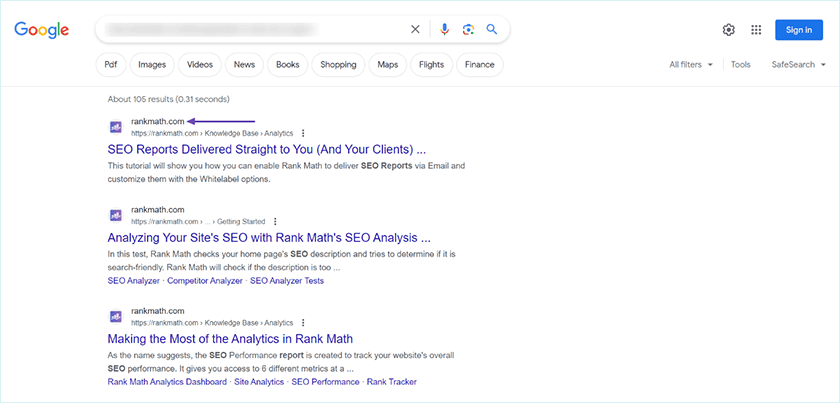Click rankmath.com site name of first result
Viewport: 840px width, 403px height.
(x=158, y=122)
